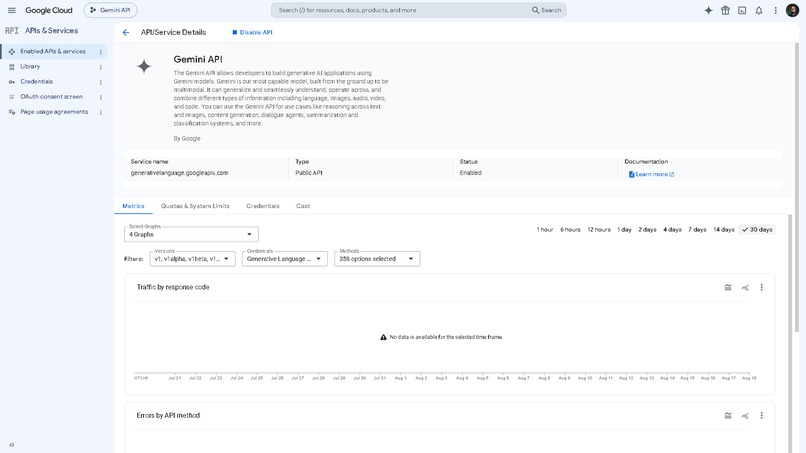806x453 pixels.
Task: Click the search magnifier Search button
Action: (x=546, y=10)
